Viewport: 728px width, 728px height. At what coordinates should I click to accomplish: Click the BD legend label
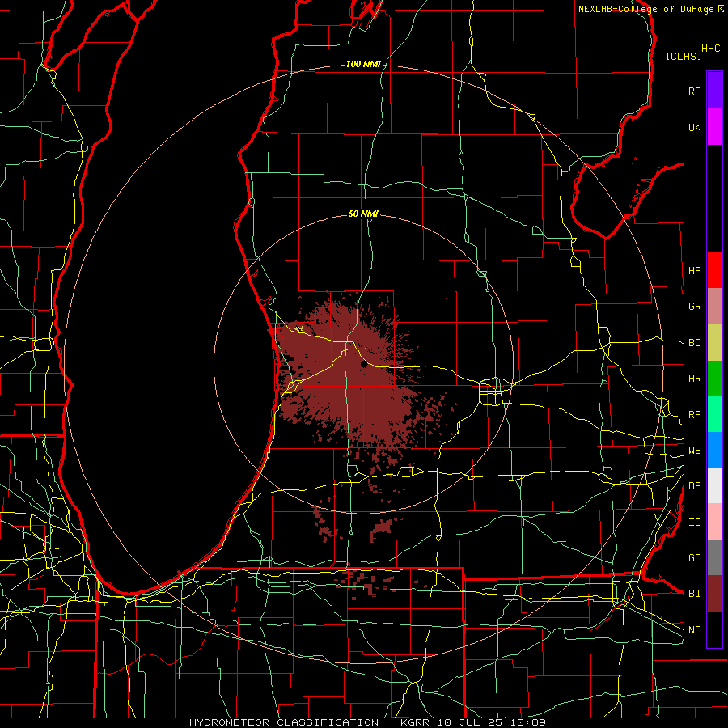pos(694,343)
